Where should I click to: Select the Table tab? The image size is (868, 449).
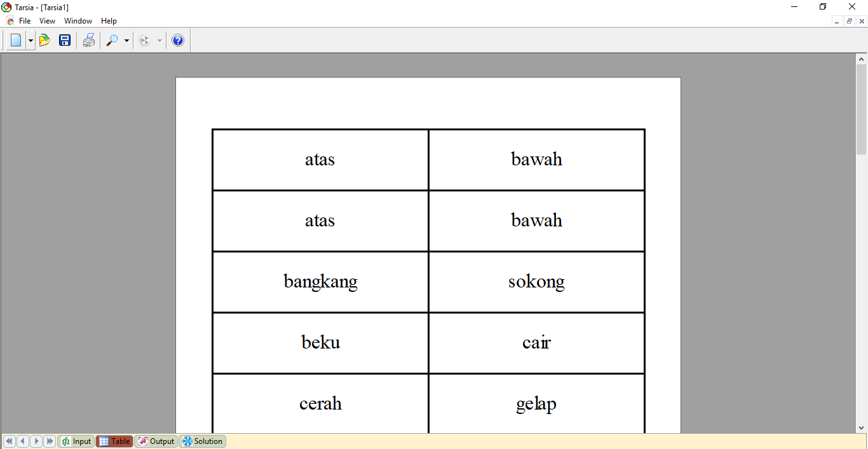pyautogui.click(x=114, y=441)
